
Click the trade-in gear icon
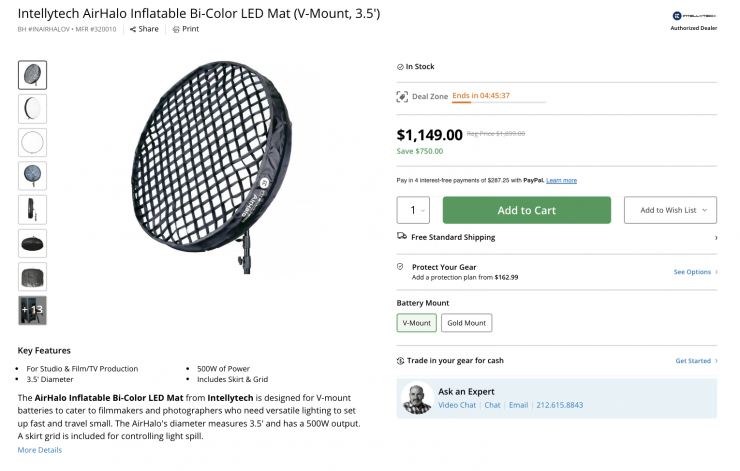pos(402,361)
